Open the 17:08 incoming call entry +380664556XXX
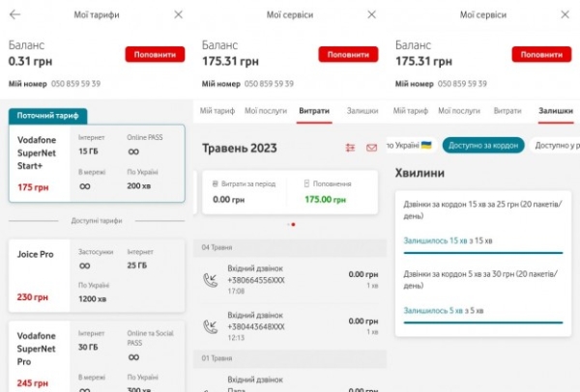Image resolution: width=580 pixels, height=392 pixels. point(290,280)
